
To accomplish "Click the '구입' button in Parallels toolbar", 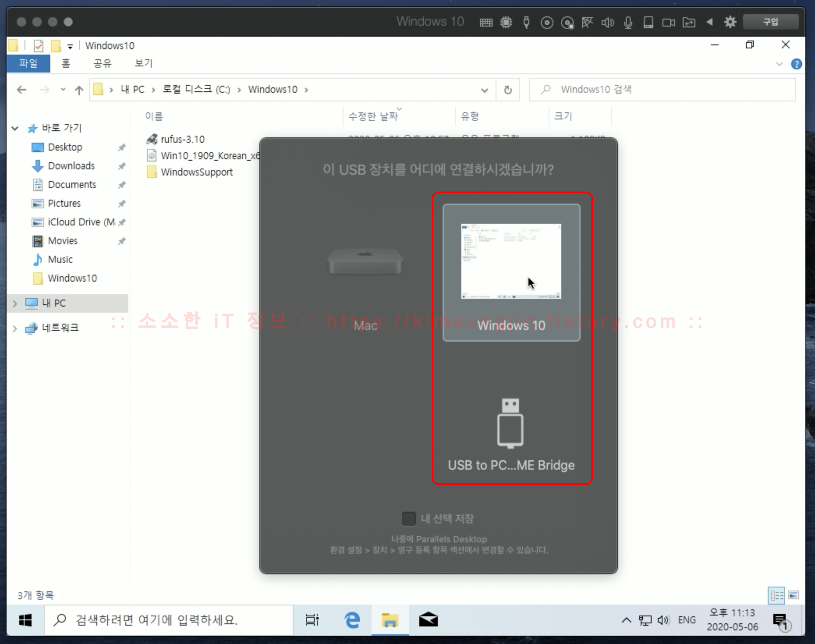I will (x=770, y=22).
